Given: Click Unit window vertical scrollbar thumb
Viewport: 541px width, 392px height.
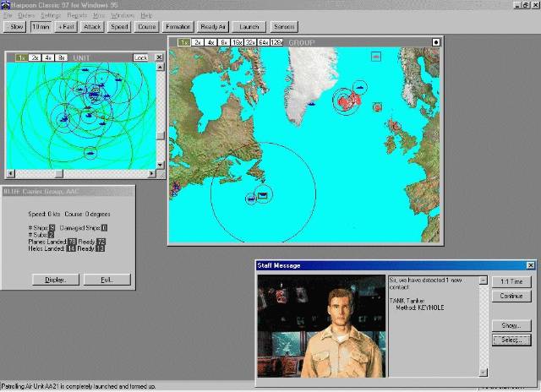Looking at the screenshot, I should click(x=160, y=135).
